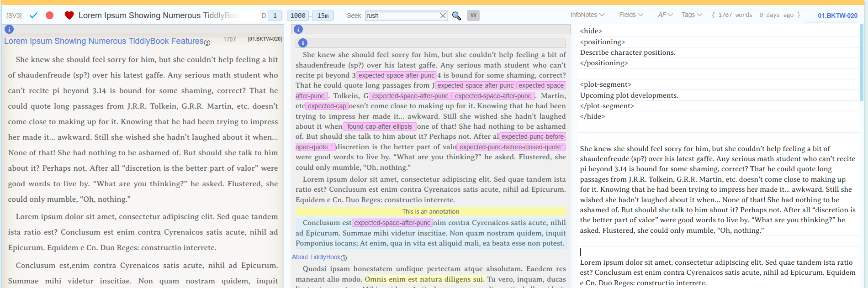Open the Fields dropdown
The height and width of the screenshot is (288, 868).
tap(631, 15)
